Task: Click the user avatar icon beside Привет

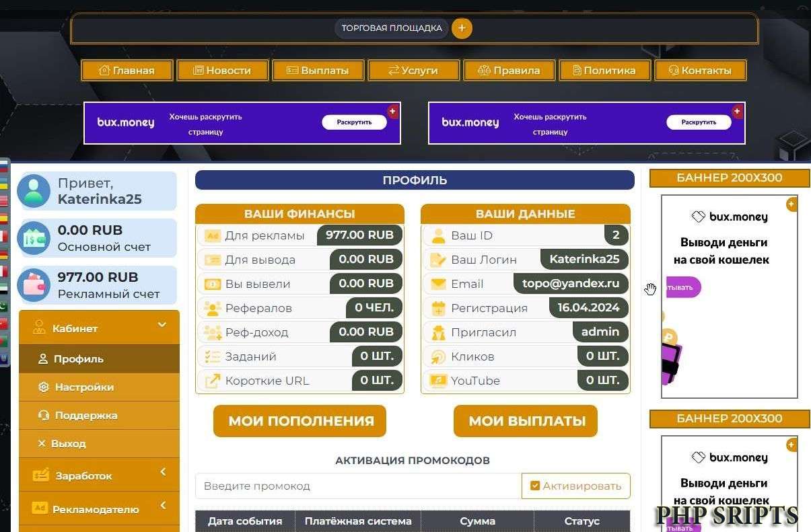Action: (34, 191)
